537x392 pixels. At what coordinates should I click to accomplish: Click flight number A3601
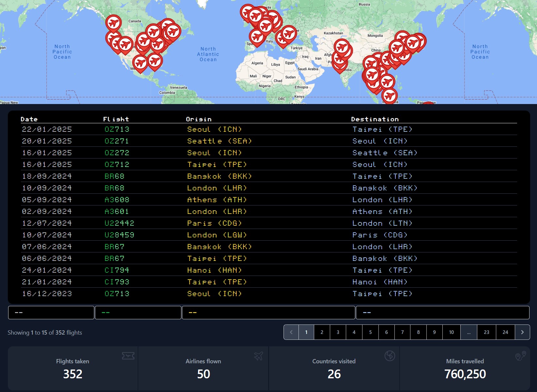(116, 211)
